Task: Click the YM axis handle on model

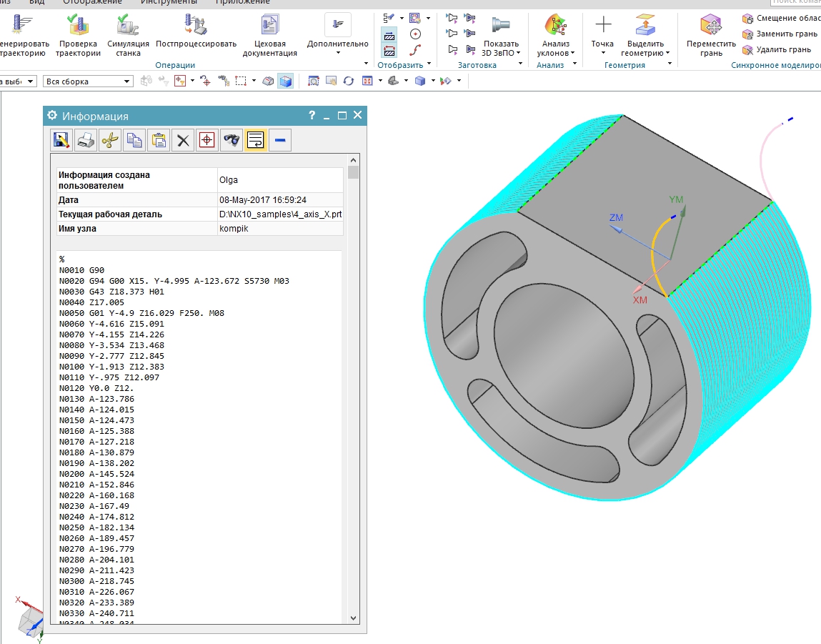Action: tap(683, 211)
